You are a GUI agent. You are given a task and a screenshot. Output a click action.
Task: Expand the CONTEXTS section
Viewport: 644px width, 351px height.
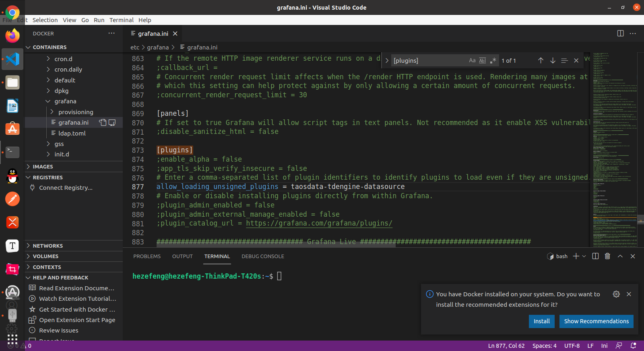coord(74,267)
